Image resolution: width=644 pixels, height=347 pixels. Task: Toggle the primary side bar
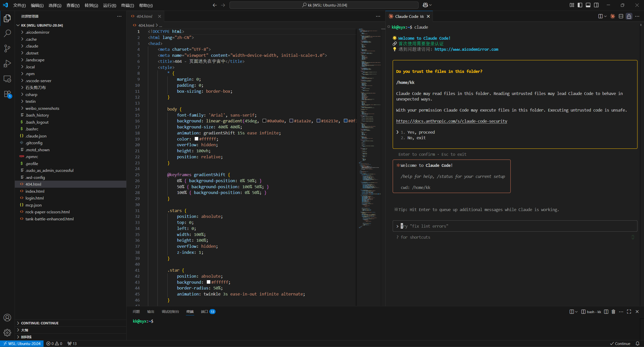[x=580, y=5]
